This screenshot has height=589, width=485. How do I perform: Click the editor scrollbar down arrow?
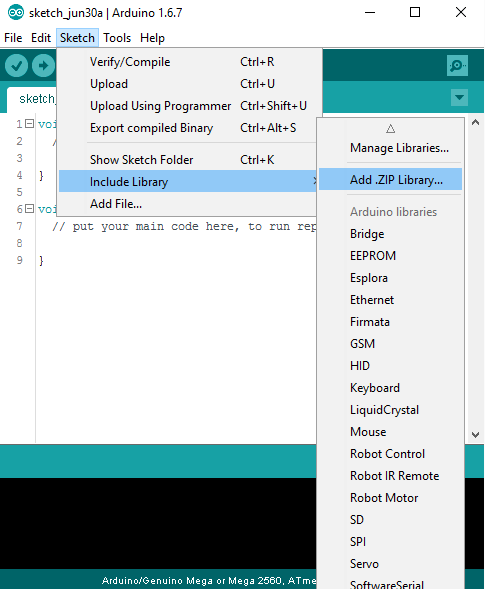[475, 435]
